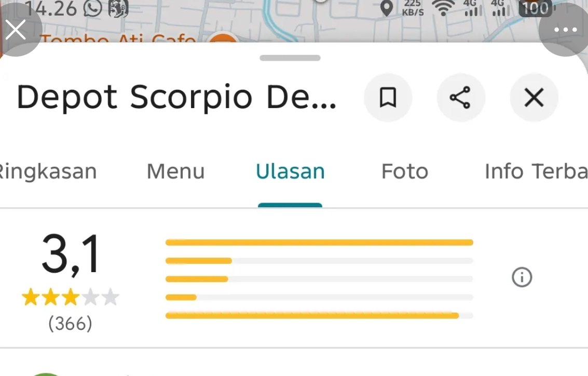Open the Info Terbaru tab
The height and width of the screenshot is (376, 588).
[x=536, y=171]
